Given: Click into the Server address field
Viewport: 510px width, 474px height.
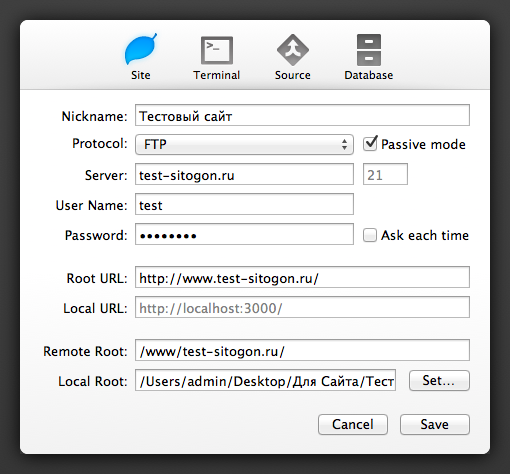Looking at the screenshot, I should click(244, 174).
